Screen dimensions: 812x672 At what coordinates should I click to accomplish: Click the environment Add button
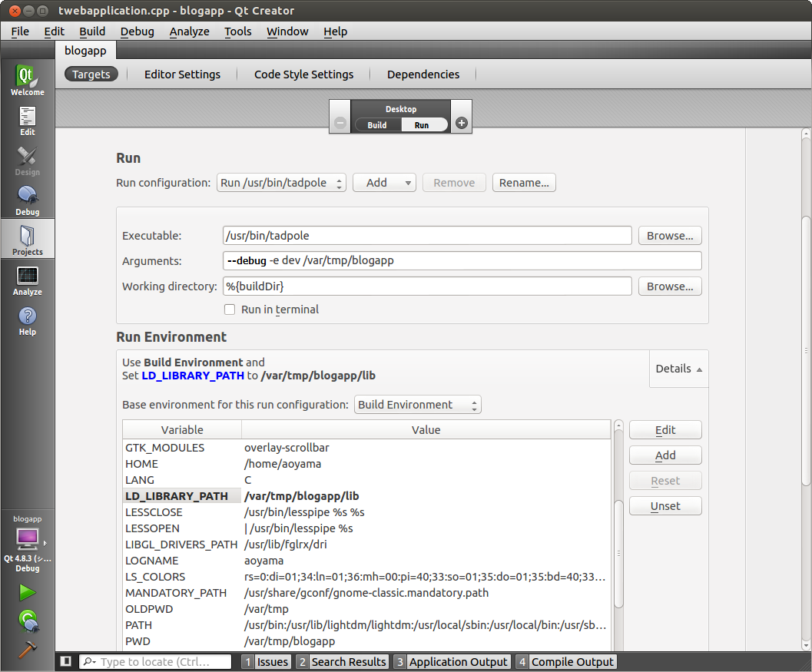tap(665, 455)
